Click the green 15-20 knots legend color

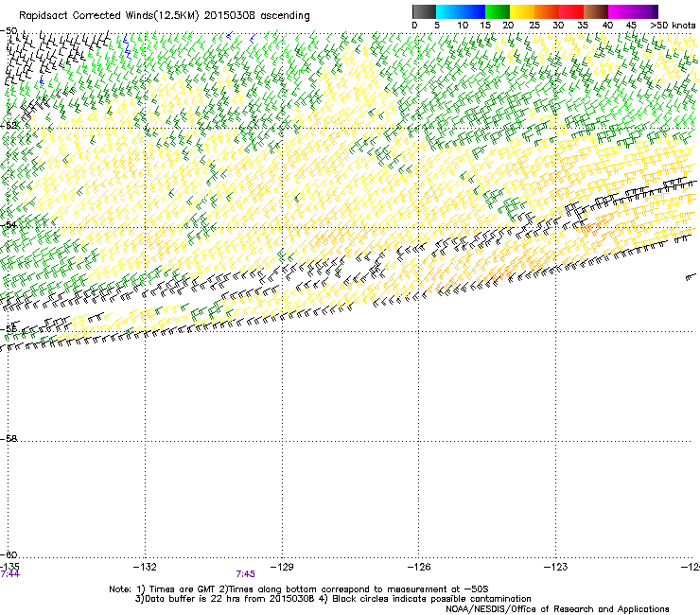click(498, 11)
